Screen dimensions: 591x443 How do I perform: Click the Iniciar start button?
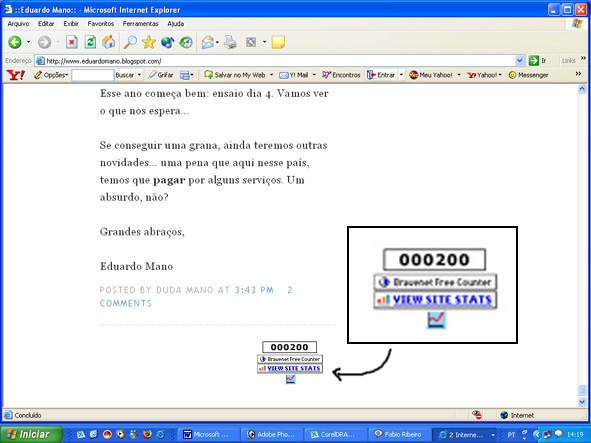point(31,434)
